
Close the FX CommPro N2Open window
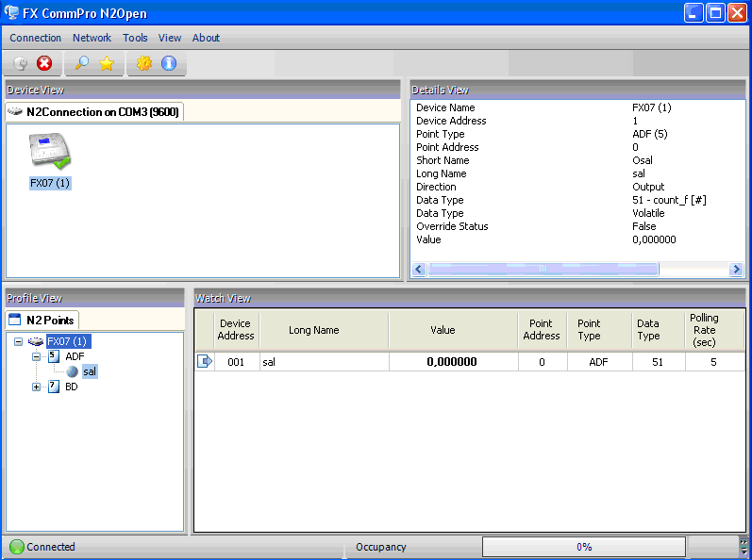click(737, 13)
